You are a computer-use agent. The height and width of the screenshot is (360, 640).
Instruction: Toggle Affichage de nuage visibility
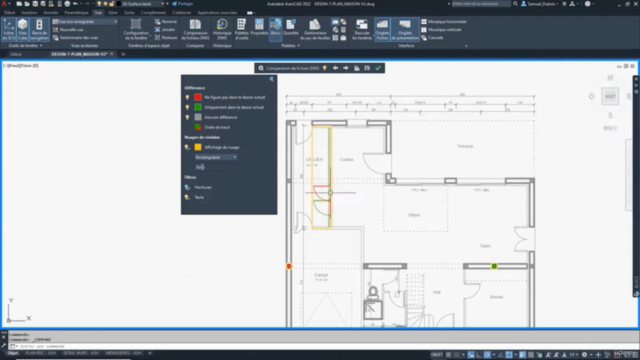[187, 147]
